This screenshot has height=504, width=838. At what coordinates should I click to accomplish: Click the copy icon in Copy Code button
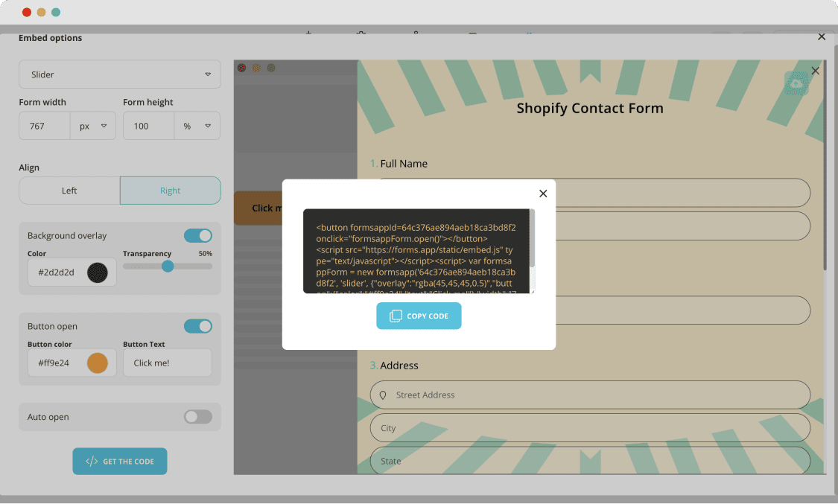(x=396, y=316)
